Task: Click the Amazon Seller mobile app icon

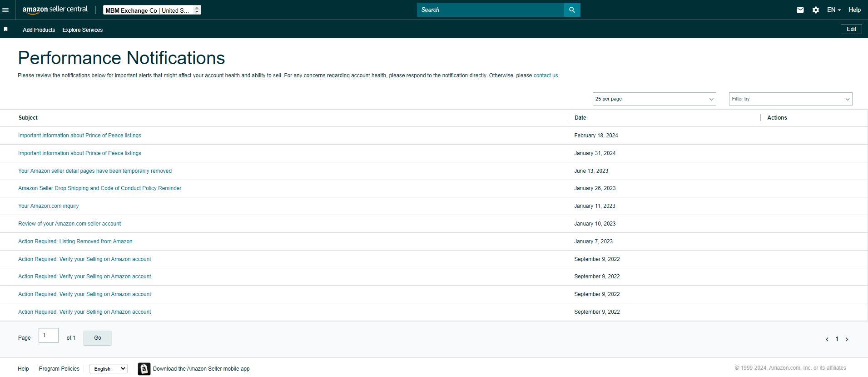Action: pyautogui.click(x=144, y=369)
